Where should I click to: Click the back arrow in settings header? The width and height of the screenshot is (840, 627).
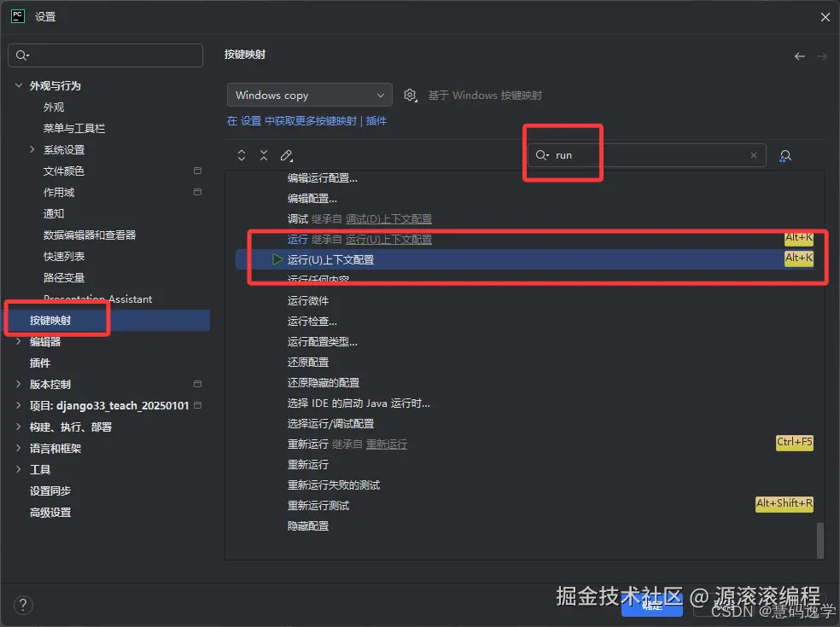tap(799, 56)
